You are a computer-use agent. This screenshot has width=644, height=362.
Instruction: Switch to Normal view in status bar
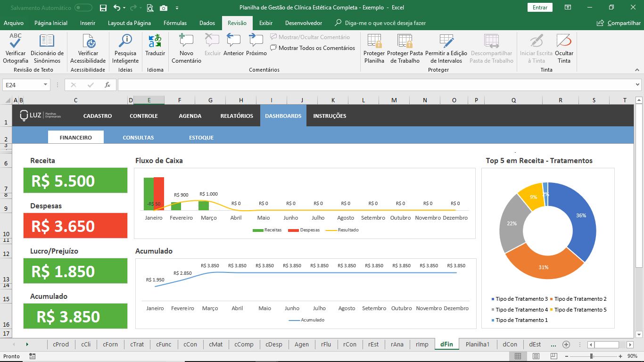518,356
